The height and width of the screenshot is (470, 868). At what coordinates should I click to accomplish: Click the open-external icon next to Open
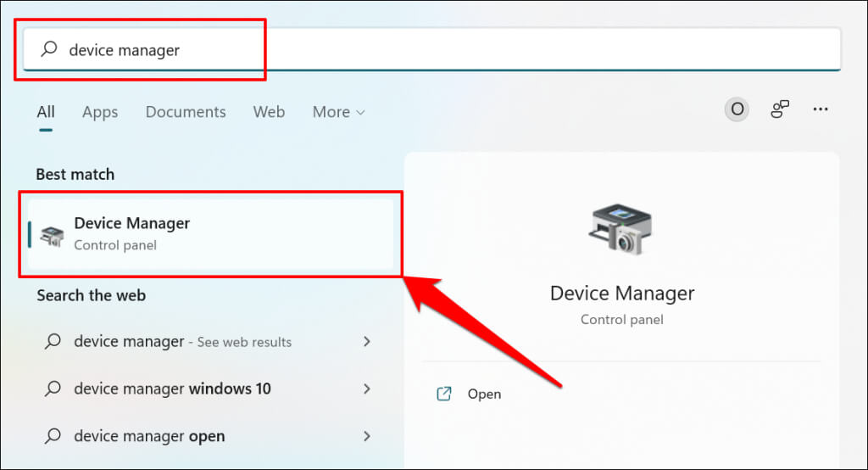[x=444, y=394]
